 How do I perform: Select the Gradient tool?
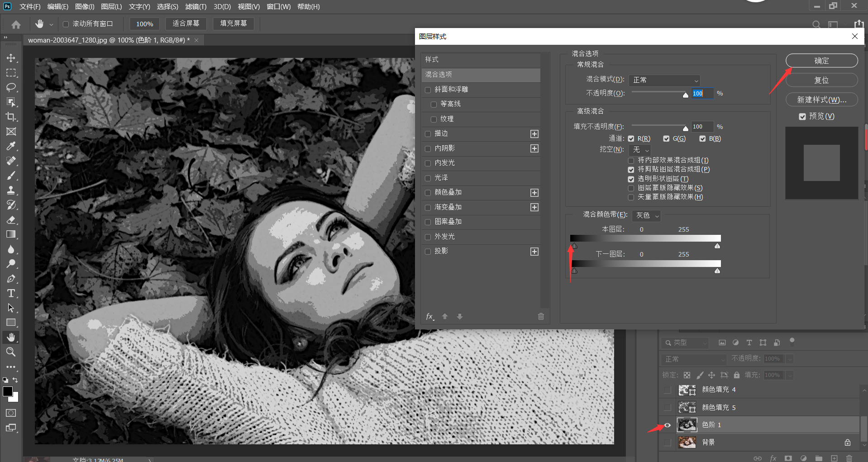point(11,234)
